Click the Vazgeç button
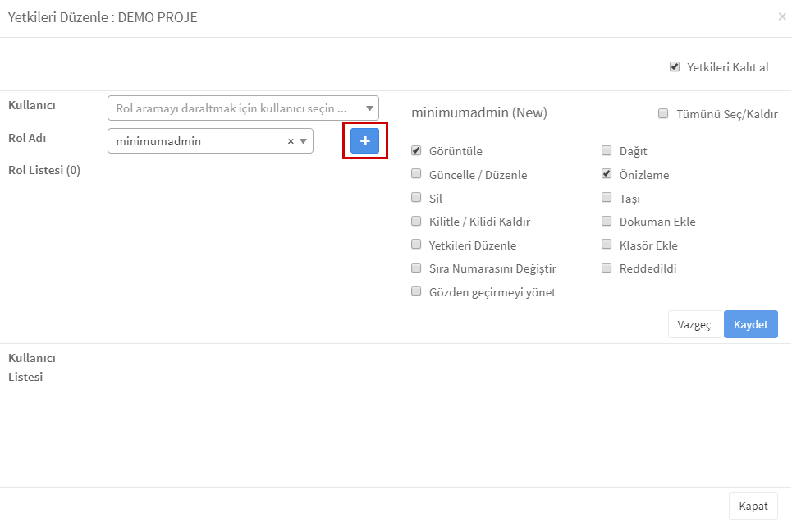Screen dimensions: 792x532 coord(694,324)
